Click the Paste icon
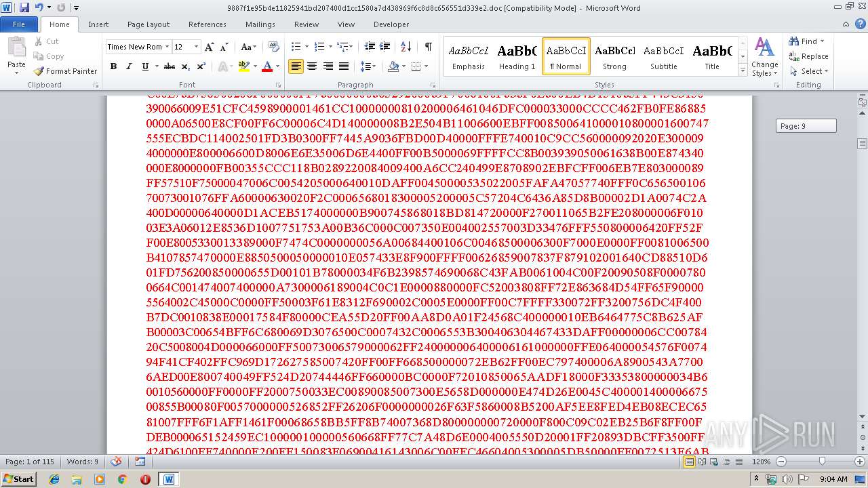The image size is (868, 488). [x=16, y=47]
